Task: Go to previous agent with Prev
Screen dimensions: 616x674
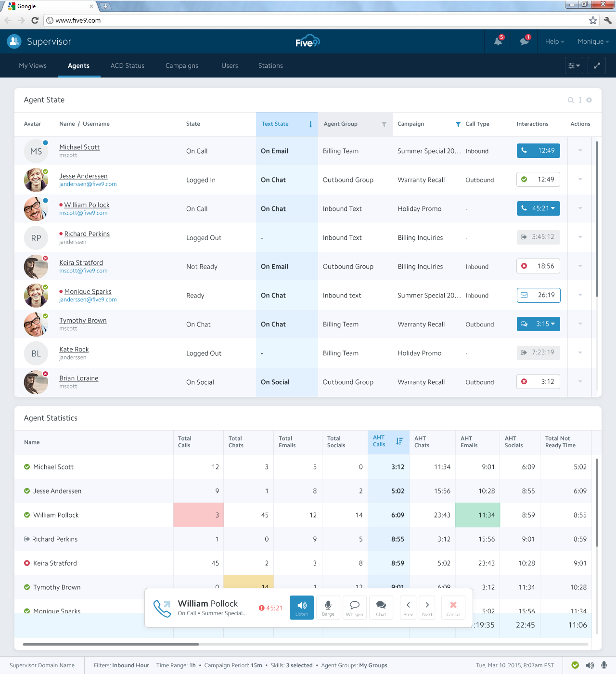Action: click(408, 607)
